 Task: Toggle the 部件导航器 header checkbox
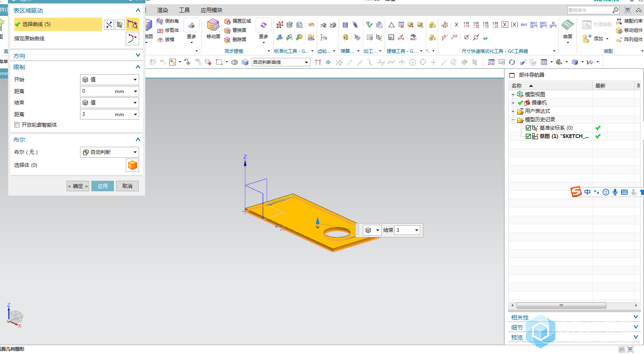click(512, 75)
